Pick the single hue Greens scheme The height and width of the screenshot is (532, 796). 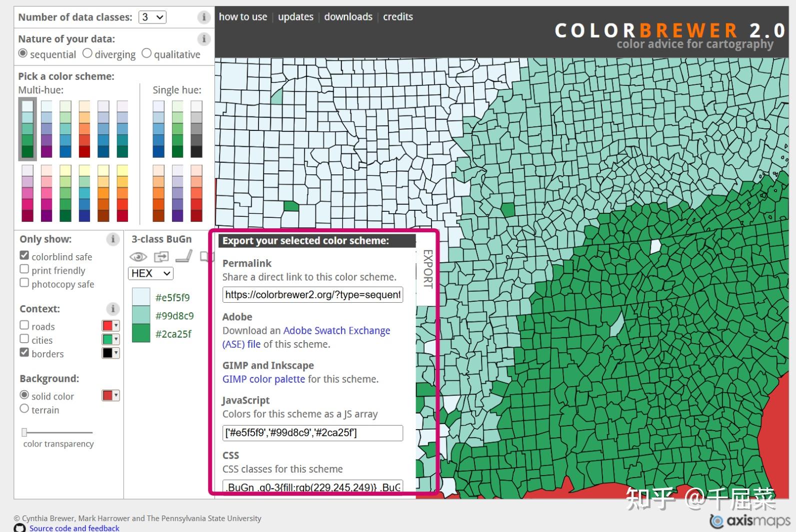pyautogui.click(x=177, y=129)
